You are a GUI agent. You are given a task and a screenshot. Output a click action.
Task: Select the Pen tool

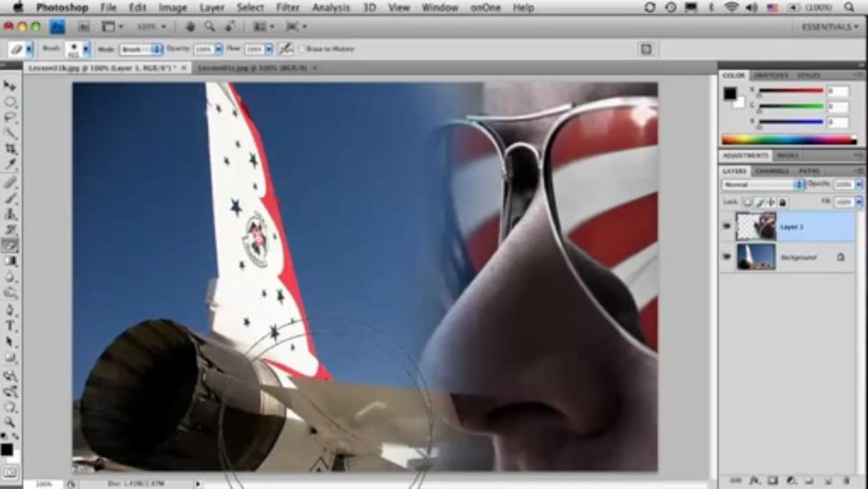coord(10,311)
